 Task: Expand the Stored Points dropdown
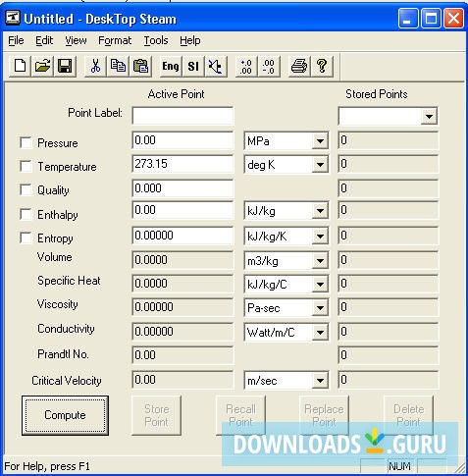tap(429, 116)
